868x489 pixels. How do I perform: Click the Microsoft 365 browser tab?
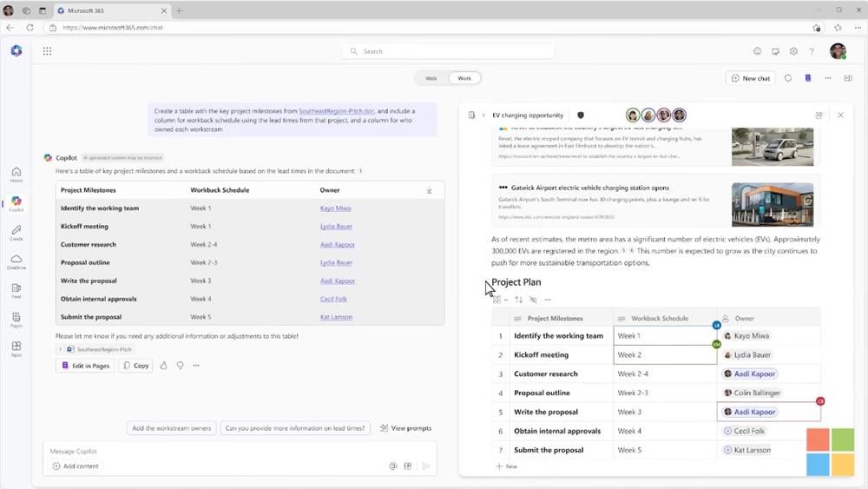tap(112, 10)
